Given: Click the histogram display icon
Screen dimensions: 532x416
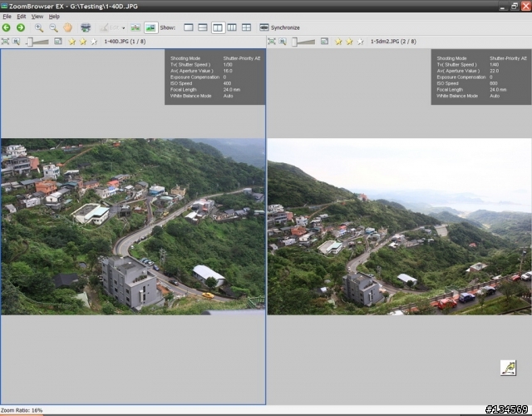Looking at the screenshot, I should pyautogui.click(x=135, y=27).
